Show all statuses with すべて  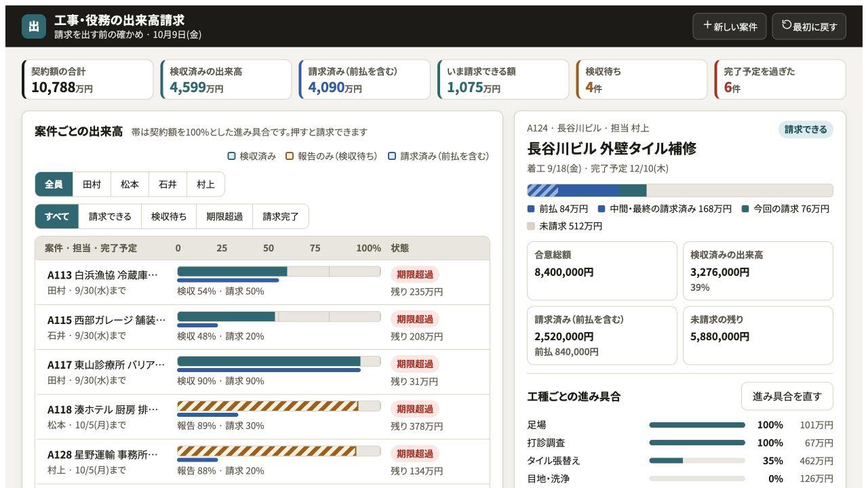57,217
